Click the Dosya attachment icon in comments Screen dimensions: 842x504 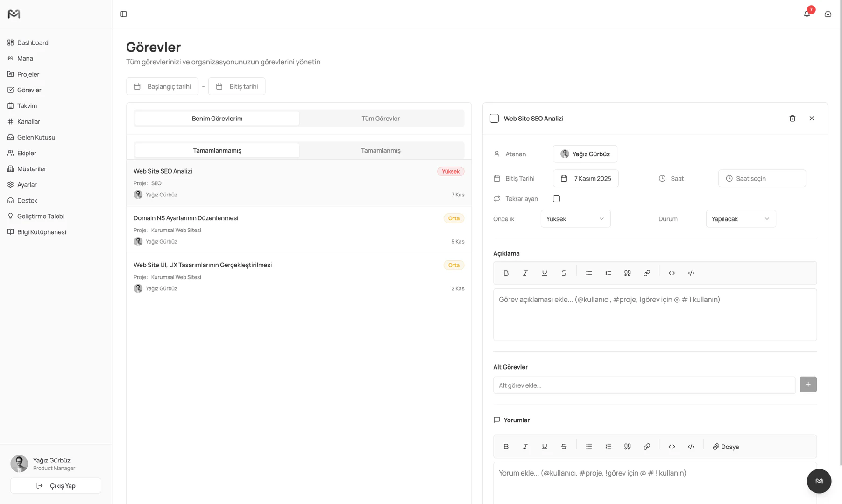click(726, 447)
